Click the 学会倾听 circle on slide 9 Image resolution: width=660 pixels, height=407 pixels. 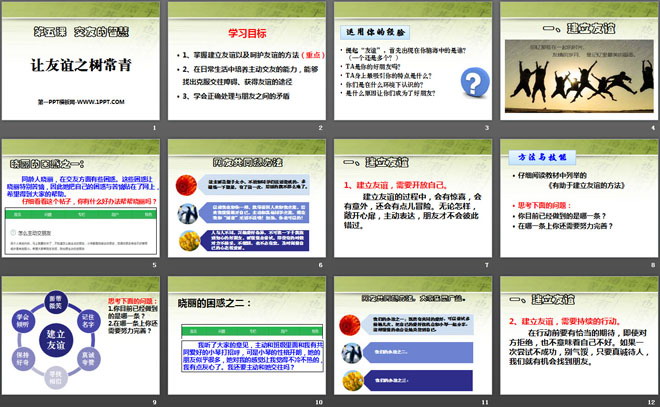(x=23, y=320)
